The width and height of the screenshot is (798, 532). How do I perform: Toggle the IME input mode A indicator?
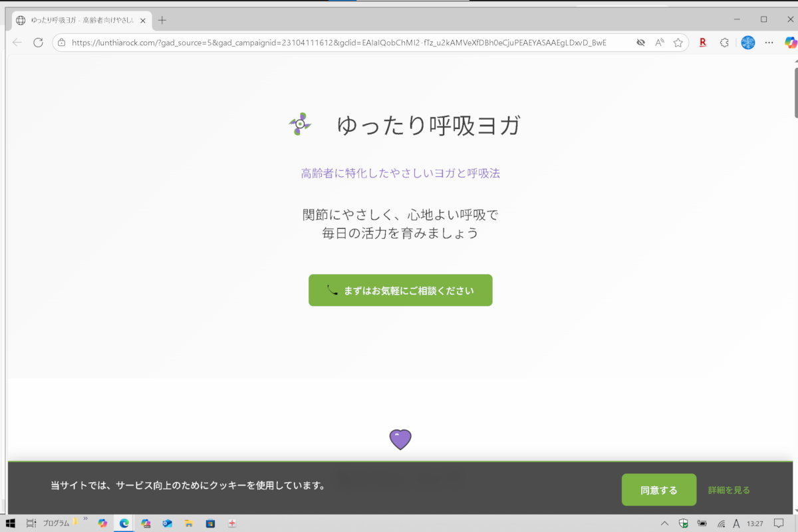click(737, 523)
